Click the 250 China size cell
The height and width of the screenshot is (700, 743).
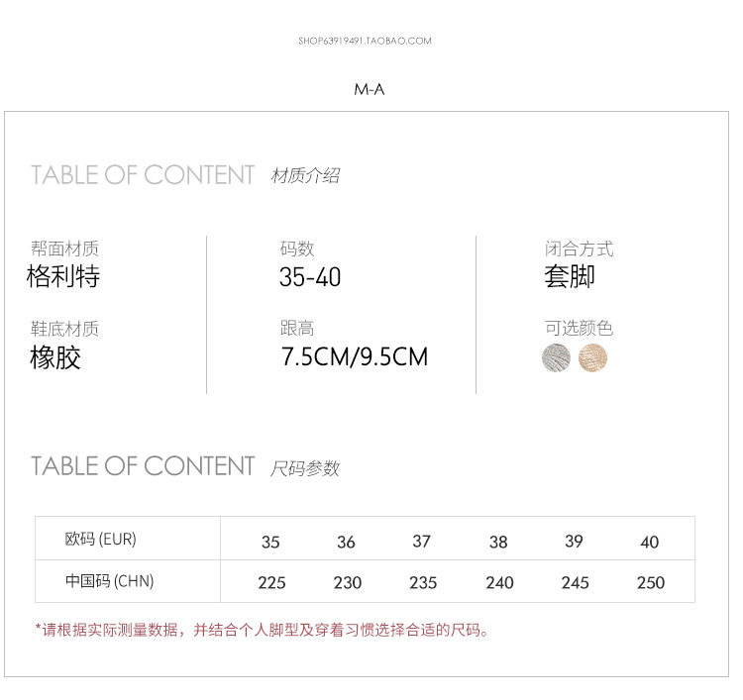(651, 582)
